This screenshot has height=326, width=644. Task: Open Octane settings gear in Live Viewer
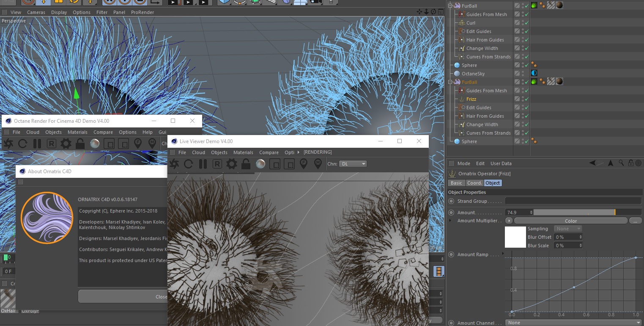click(x=231, y=164)
